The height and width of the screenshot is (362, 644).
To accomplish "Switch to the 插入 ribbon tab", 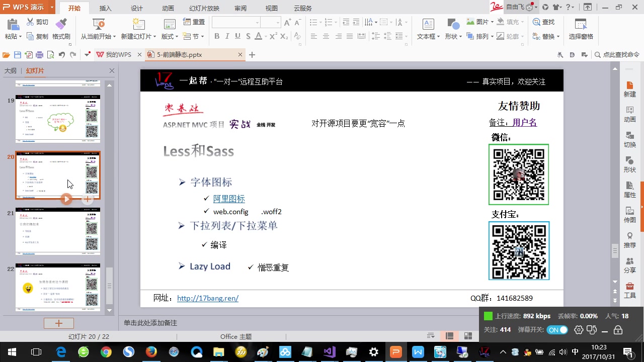I will pos(106,9).
